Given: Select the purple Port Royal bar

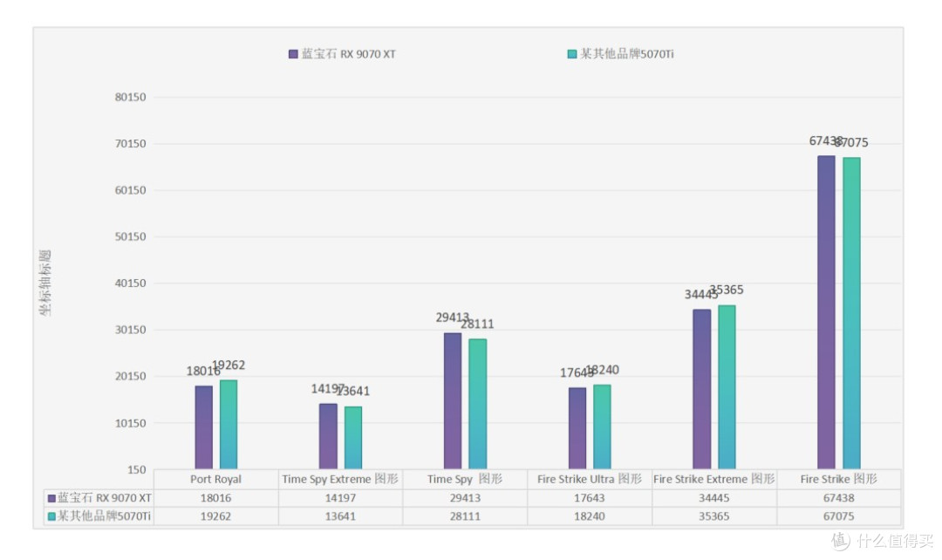Looking at the screenshot, I should (203, 427).
